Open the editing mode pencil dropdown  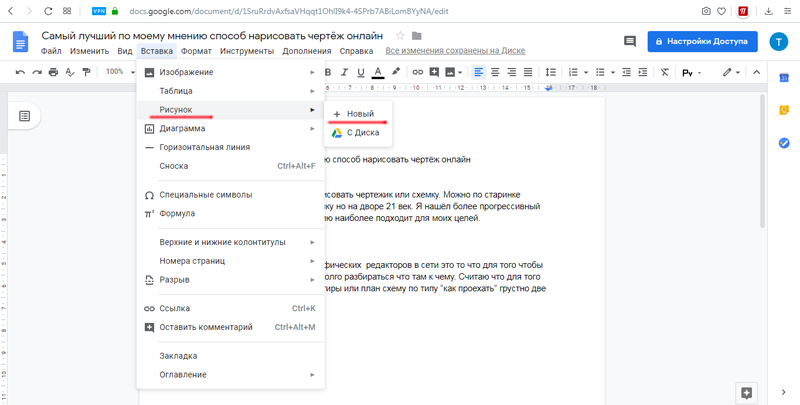pos(731,72)
